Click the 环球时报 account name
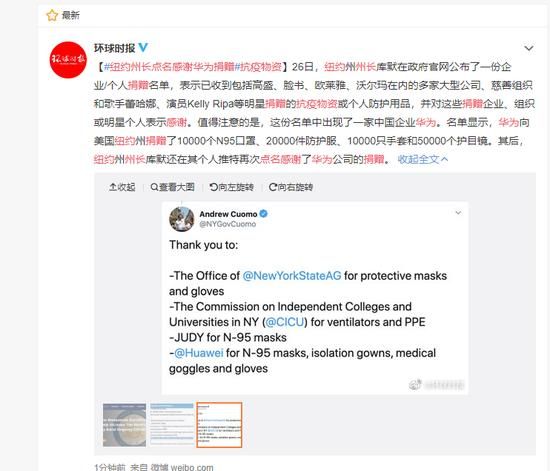The width and height of the screenshot is (550, 471). pyautogui.click(x=114, y=48)
